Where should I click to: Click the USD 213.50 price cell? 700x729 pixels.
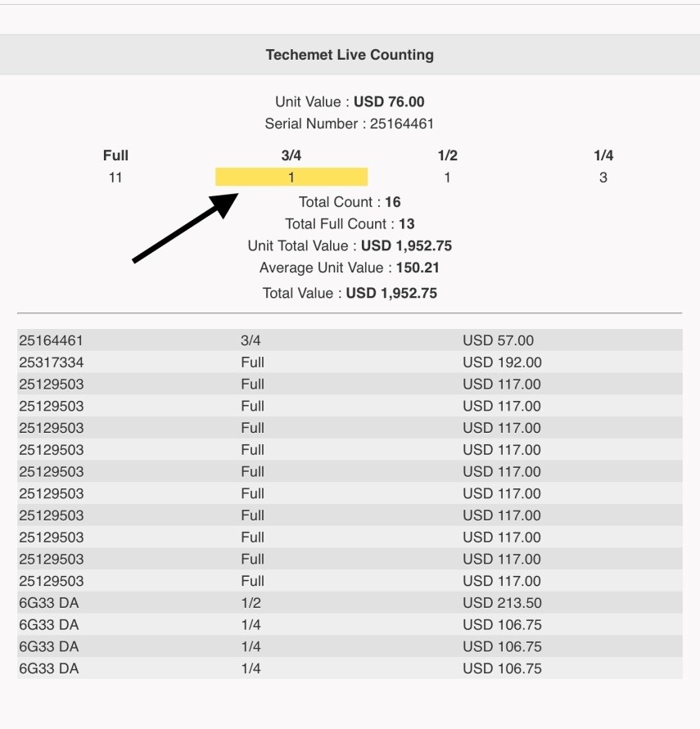pyautogui.click(x=502, y=603)
